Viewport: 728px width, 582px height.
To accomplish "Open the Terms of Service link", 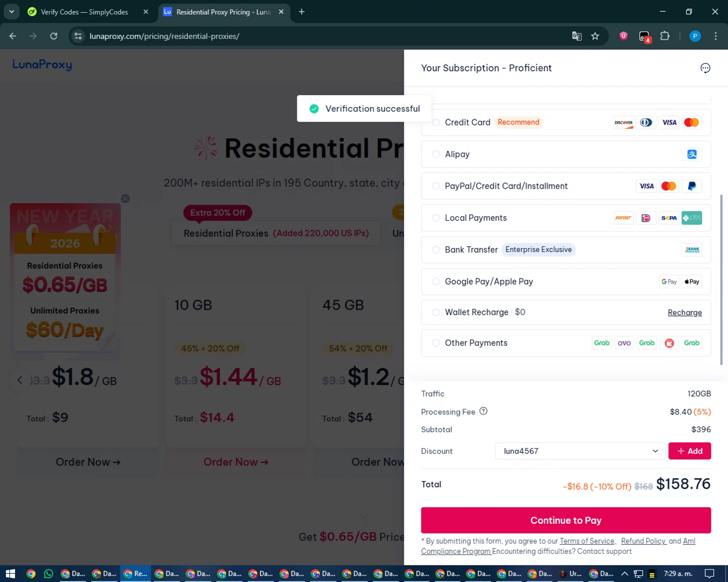I will (587, 541).
